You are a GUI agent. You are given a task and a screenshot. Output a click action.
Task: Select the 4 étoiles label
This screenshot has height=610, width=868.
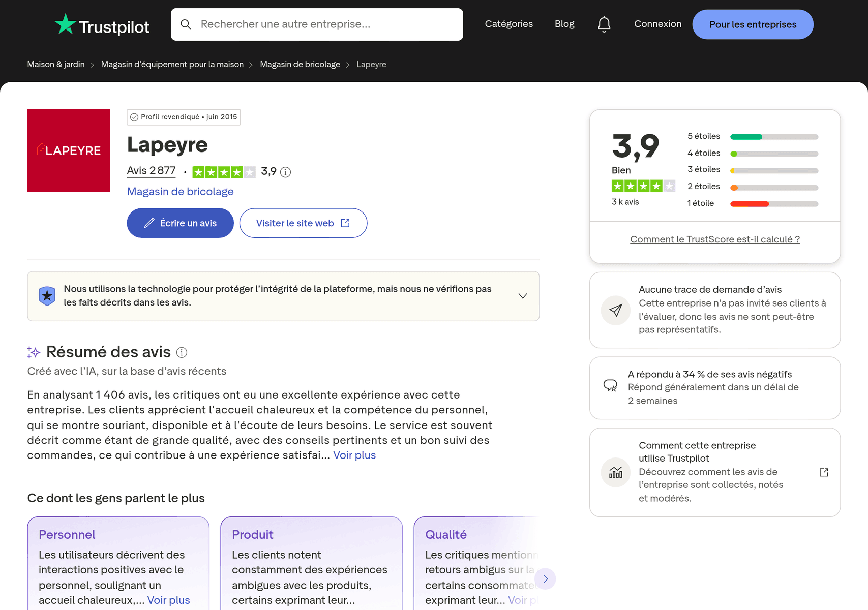pos(704,153)
